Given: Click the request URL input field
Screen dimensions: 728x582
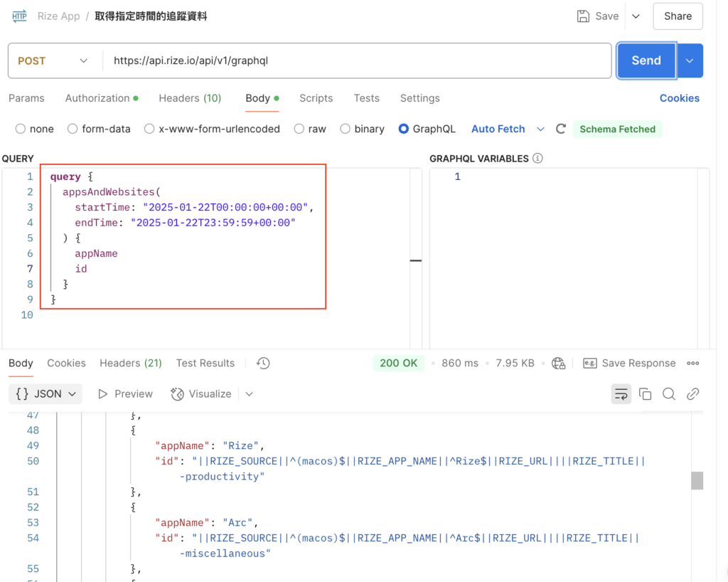Looking at the screenshot, I should coord(357,61).
